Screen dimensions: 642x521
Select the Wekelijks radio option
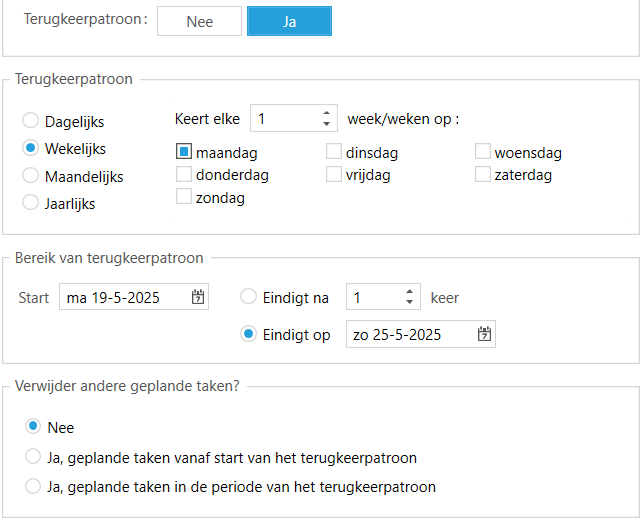pos(31,148)
